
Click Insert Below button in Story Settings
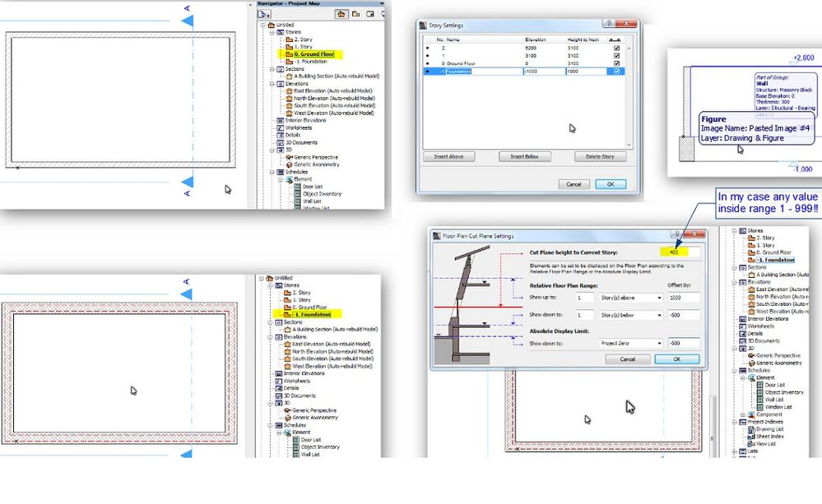[524, 157]
